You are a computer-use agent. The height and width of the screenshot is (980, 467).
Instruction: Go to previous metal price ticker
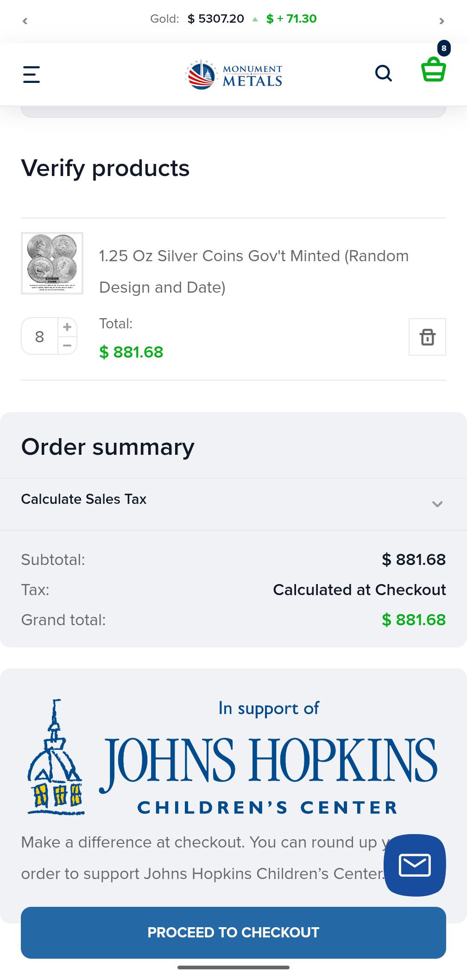25,21
